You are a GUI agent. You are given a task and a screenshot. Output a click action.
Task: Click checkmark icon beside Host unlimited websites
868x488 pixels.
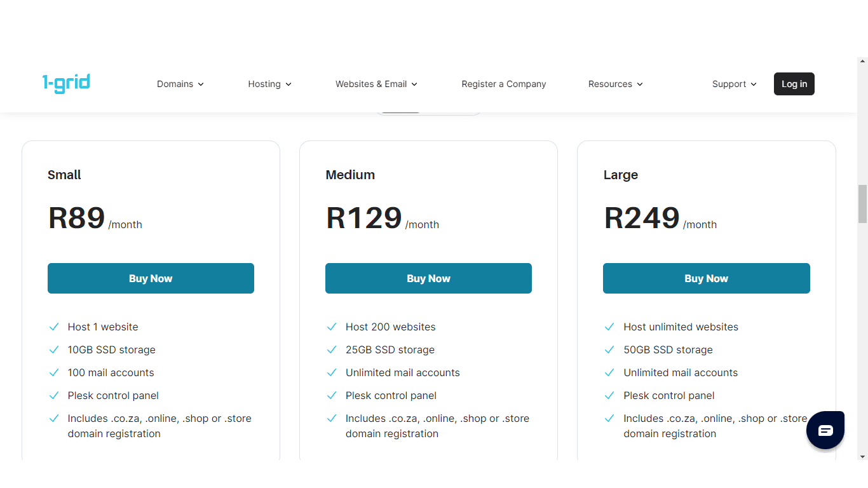609,327
